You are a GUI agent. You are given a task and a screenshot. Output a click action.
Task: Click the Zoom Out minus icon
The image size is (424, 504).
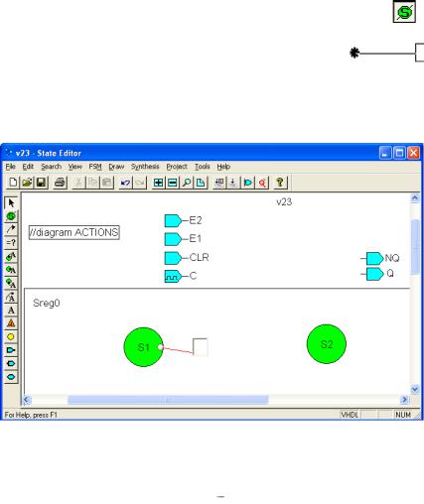[173, 183]
